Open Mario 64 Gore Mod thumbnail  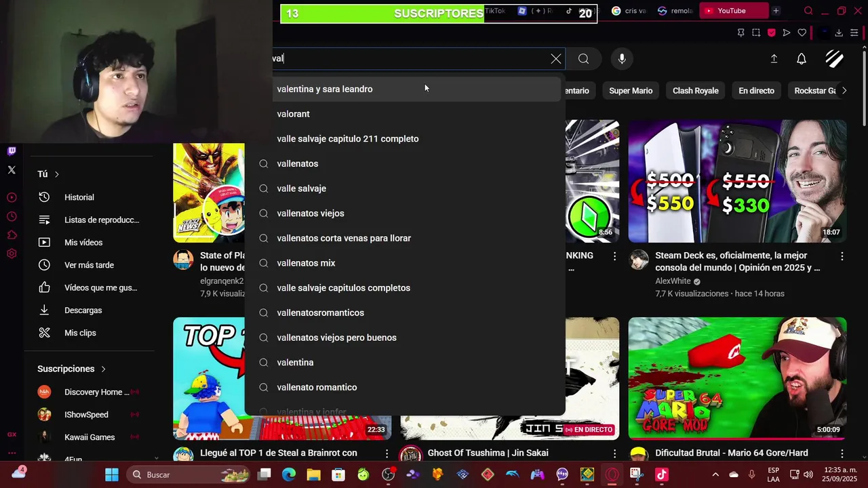[737, 378]
